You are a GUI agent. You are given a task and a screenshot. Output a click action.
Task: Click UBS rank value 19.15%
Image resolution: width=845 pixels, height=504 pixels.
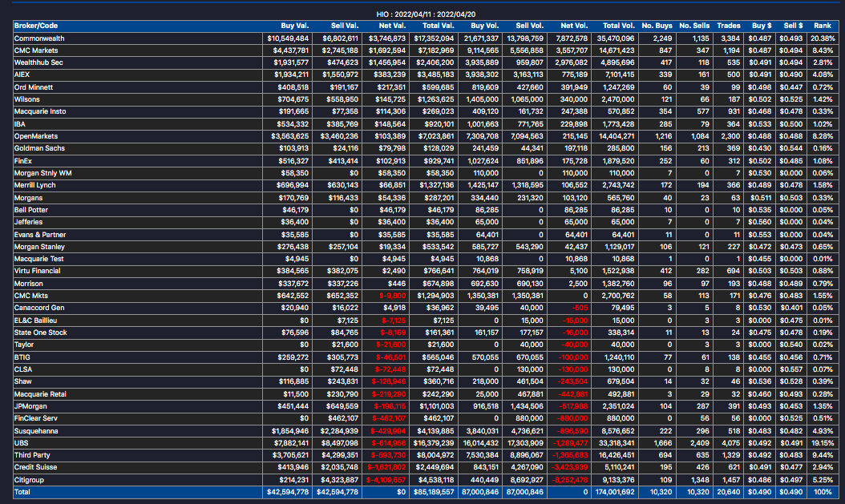(x=823, y=443)
